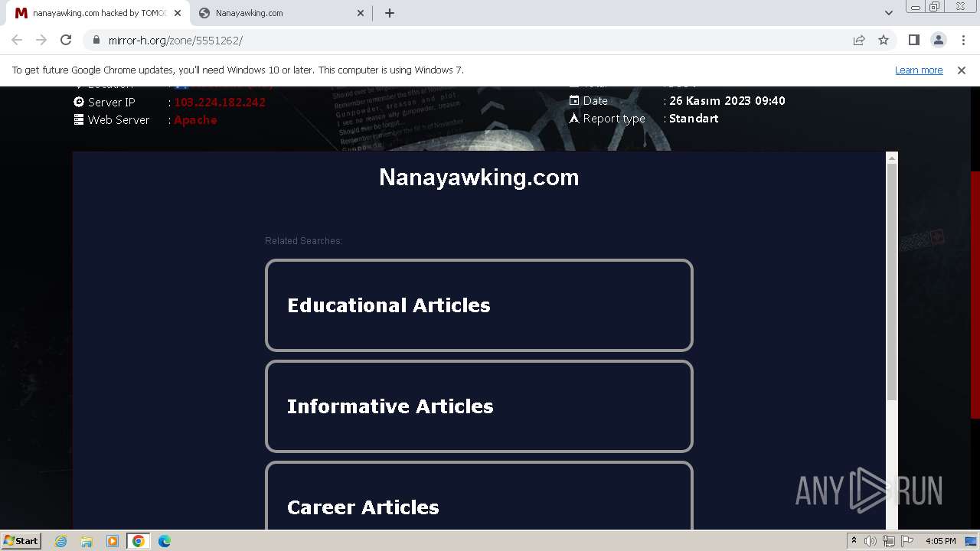The width and height of the screenshot is (980, 551).
Task: Click the mirror frame scrollbar thumb
Action: pyautogui.click(x=891, y=282)
